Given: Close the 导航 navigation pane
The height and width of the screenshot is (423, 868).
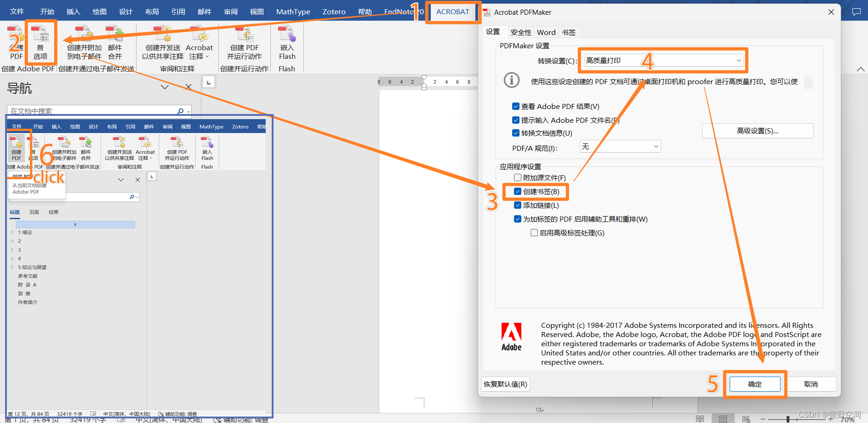Looking at the screenshot, I should [x=188, y=87].
